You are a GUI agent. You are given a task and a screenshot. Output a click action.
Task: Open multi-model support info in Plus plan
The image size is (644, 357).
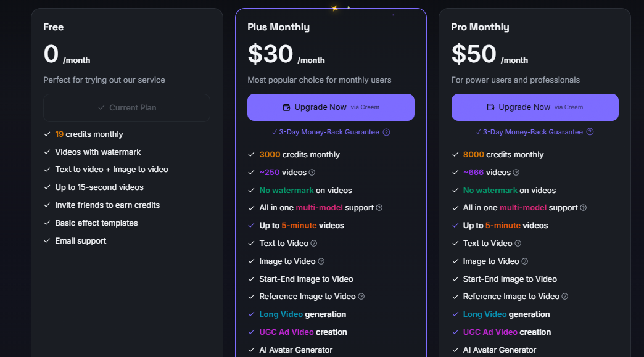(x=379, y=208)
